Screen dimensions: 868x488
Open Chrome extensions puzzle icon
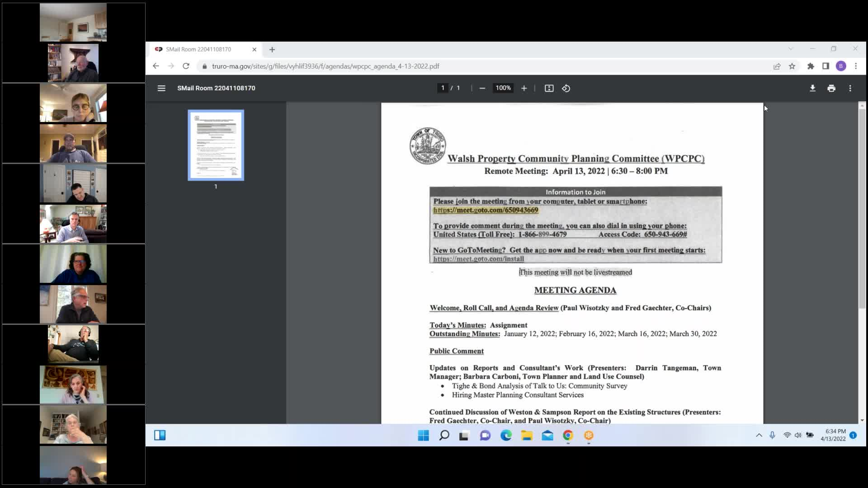click(x=811, y=66)
